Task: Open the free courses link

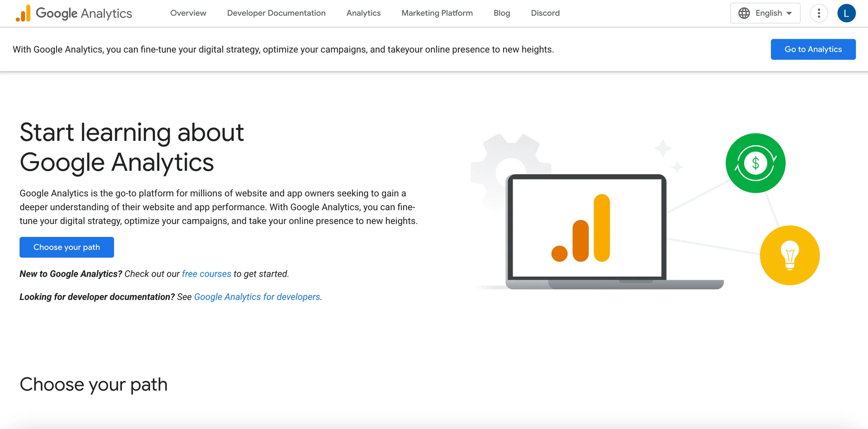Action: tap(207, 274)
